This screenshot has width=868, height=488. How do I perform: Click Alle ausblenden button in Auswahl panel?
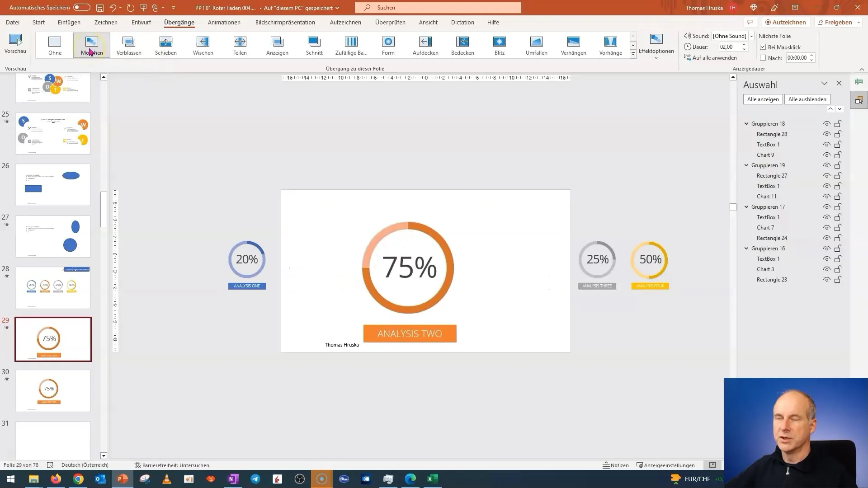807,99
